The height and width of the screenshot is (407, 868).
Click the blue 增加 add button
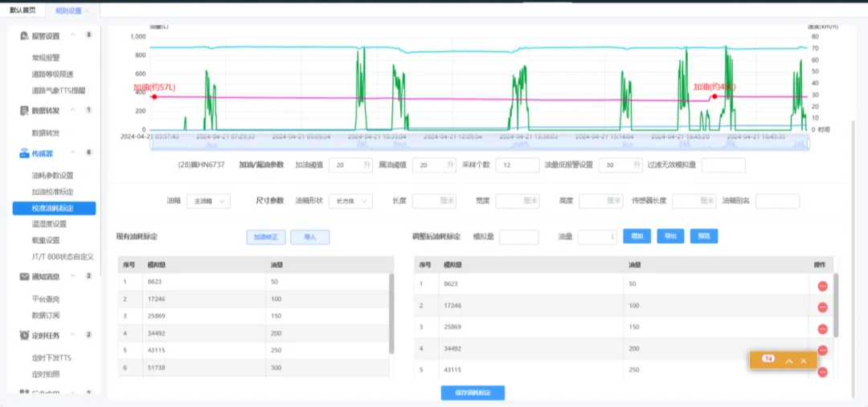coord(637,236)
